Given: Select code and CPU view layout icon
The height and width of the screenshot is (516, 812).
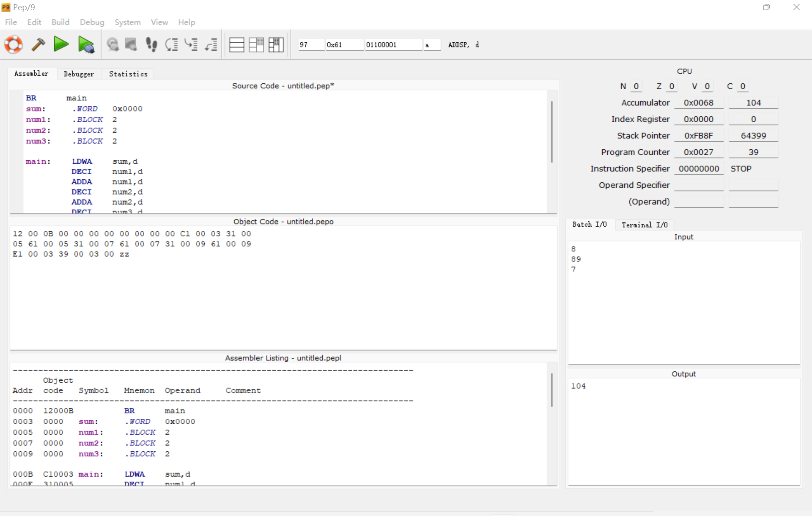Looking at the screenshot, I should coord(256,44).
